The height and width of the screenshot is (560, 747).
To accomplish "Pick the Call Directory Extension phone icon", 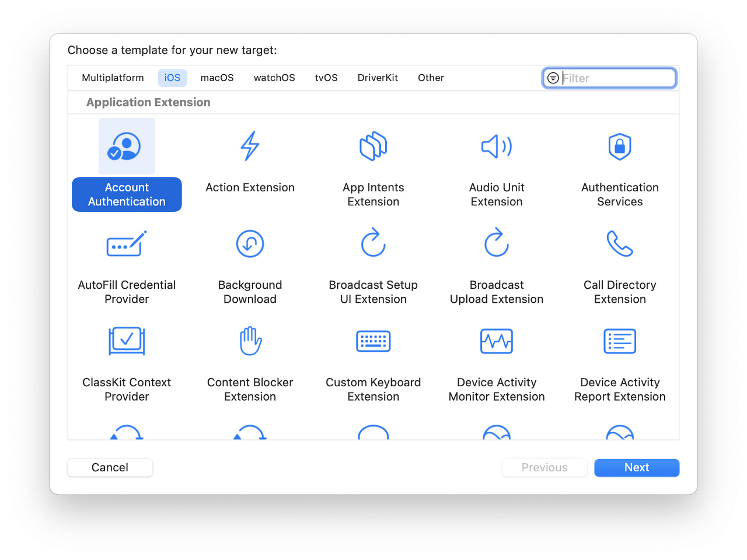I will tap(620, 244).
